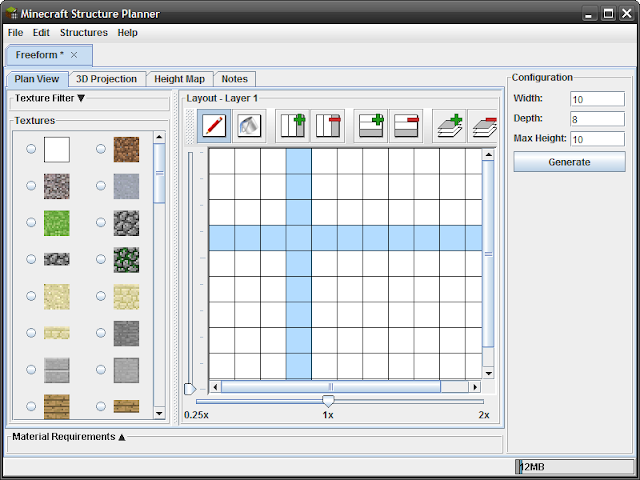Pick the cobblestone texture swatch
This screenshot has width=640, height=480.
[x=127, y=223]
